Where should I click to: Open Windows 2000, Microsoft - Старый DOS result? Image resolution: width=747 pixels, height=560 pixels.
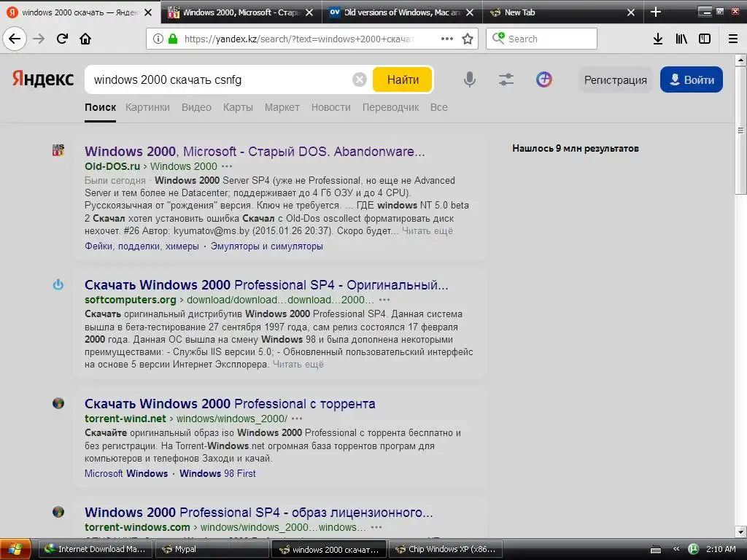255,152
